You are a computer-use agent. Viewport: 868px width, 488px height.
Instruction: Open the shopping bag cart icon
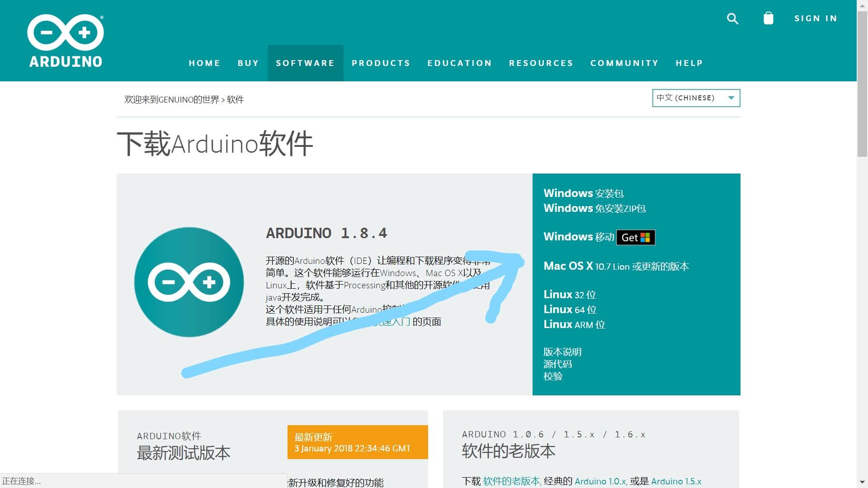(x=768, y=18)
